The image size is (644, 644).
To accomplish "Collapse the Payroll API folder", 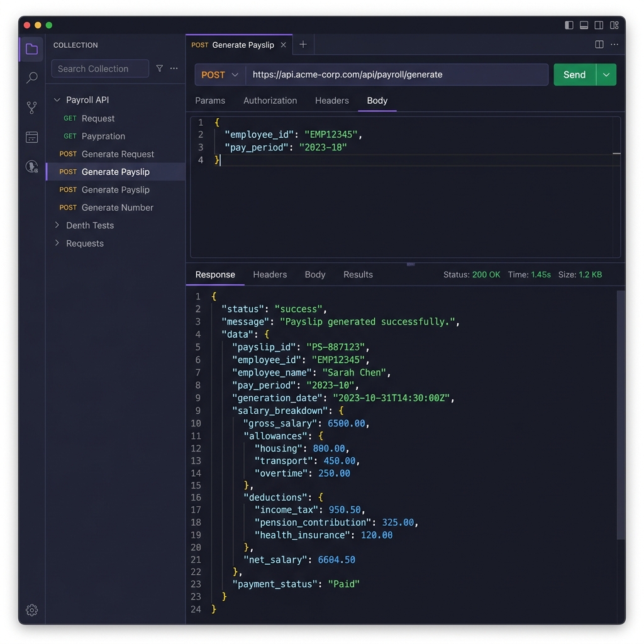I will click(57, 100).
